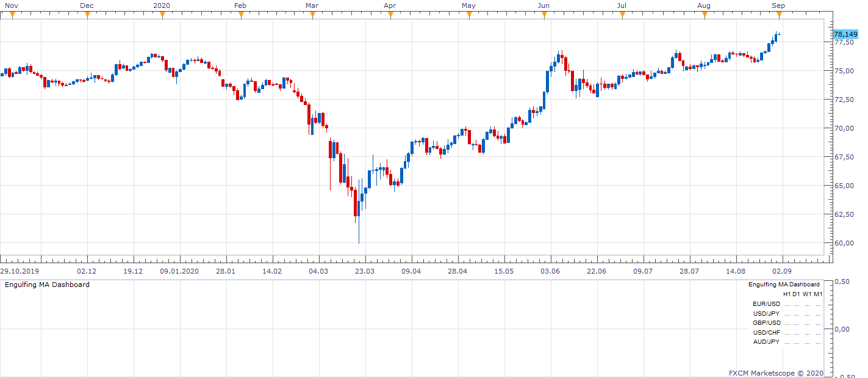Click the 15.05 date label
Image resolution: width=868 pixels, height=378 pixels.
tap(504, 271)
